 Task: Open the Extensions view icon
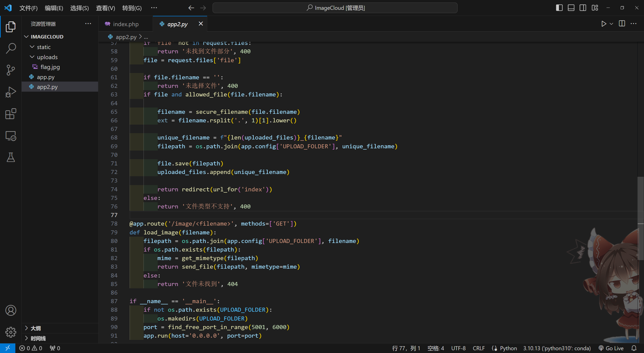(x=11, y=114)
